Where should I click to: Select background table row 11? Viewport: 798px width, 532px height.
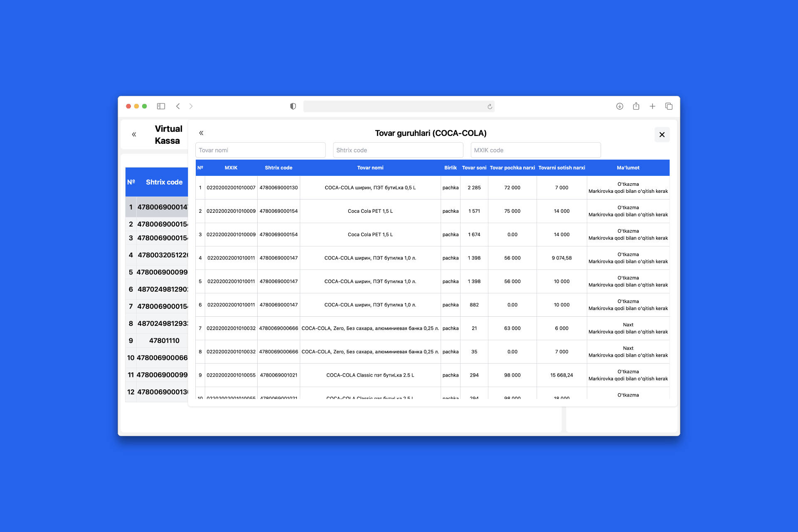[157, 375]
